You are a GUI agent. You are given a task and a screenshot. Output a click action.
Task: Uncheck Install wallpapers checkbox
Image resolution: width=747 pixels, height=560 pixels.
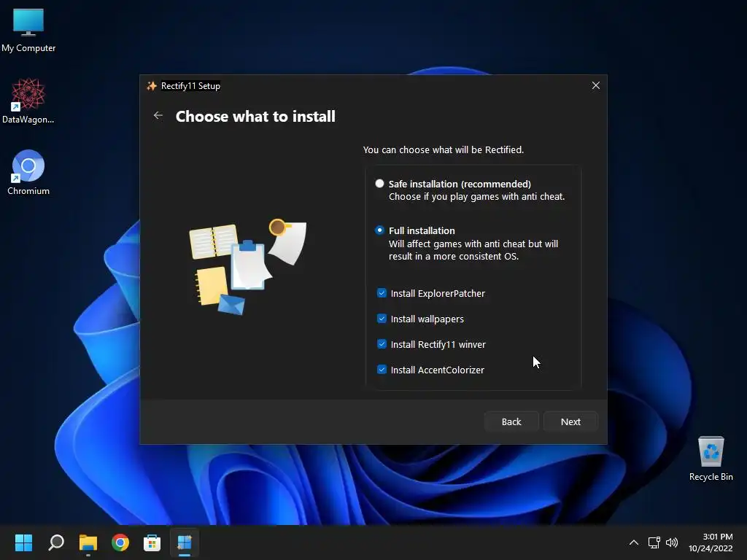382,319
